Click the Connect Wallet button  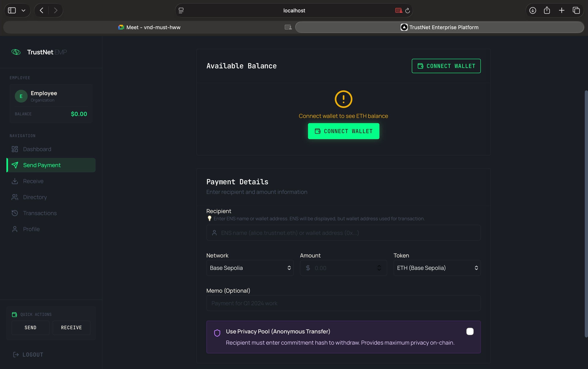click(x=343, y=131)
